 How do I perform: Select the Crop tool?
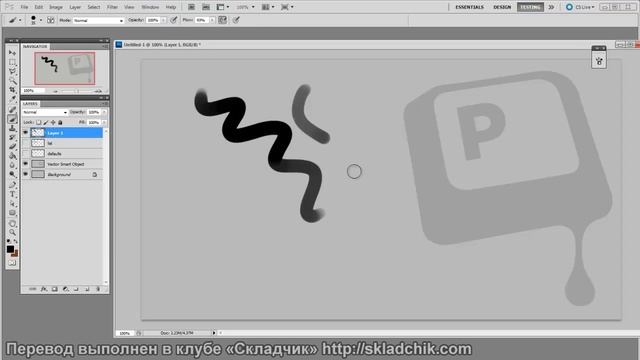coord(12,89)
